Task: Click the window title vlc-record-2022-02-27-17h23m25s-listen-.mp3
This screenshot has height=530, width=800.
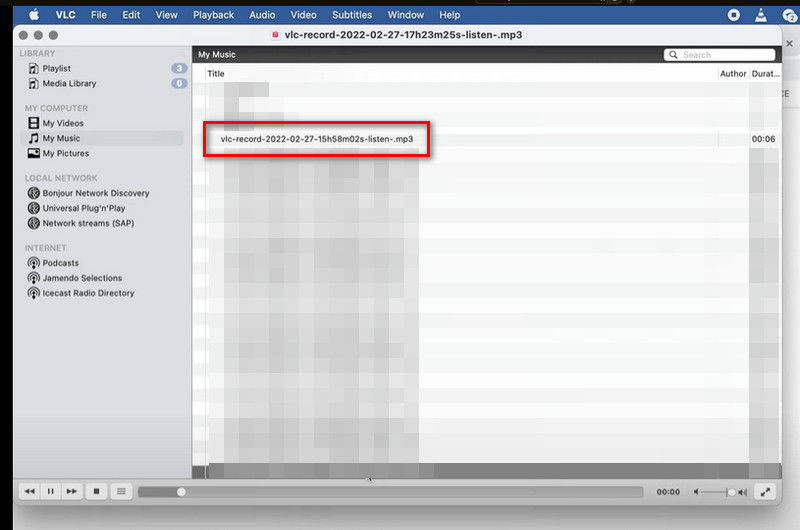Action: tap(403, 35)
